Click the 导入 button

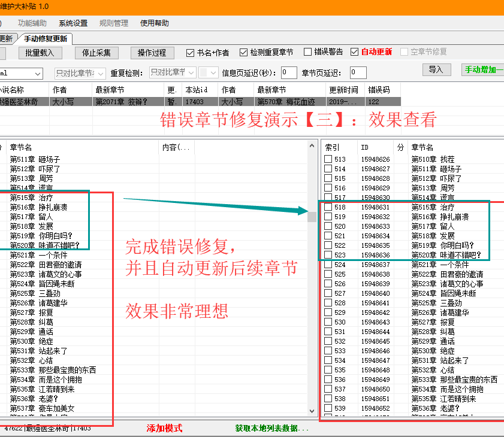click(436, 70)
